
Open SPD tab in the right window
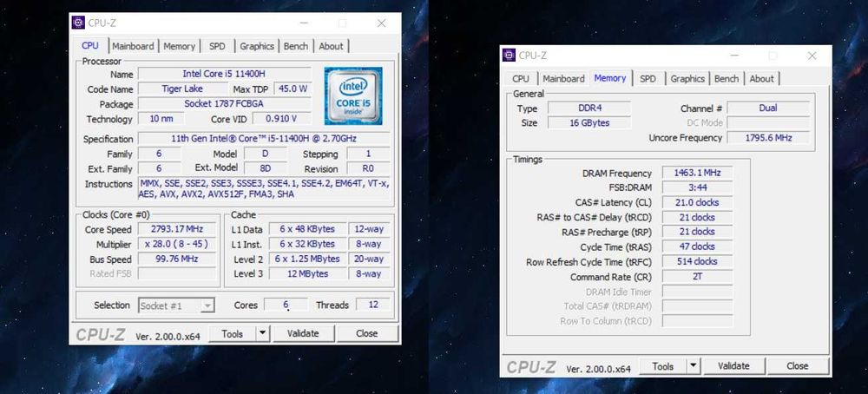(648, 79)
